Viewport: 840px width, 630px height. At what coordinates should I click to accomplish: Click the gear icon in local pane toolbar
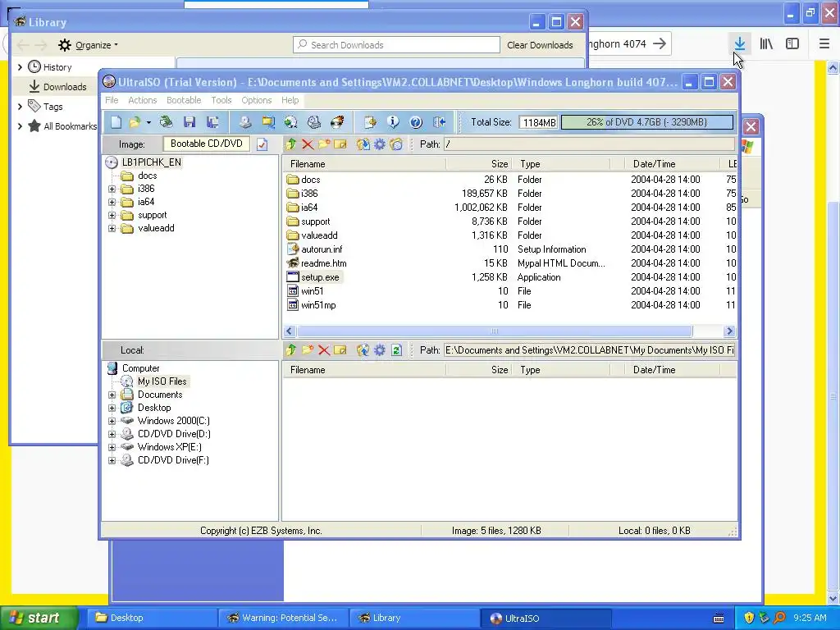pyautogui.click(x=379, y=349)
